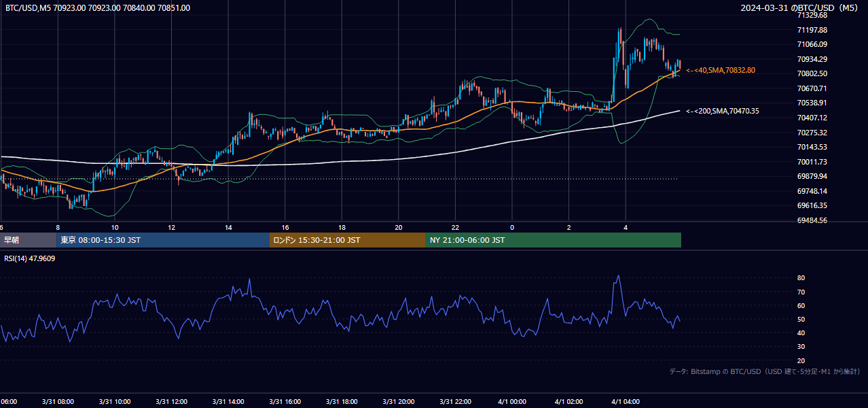Click hour tick 14 under price chart
Screen dimensions: 868x408
[228, 227]
